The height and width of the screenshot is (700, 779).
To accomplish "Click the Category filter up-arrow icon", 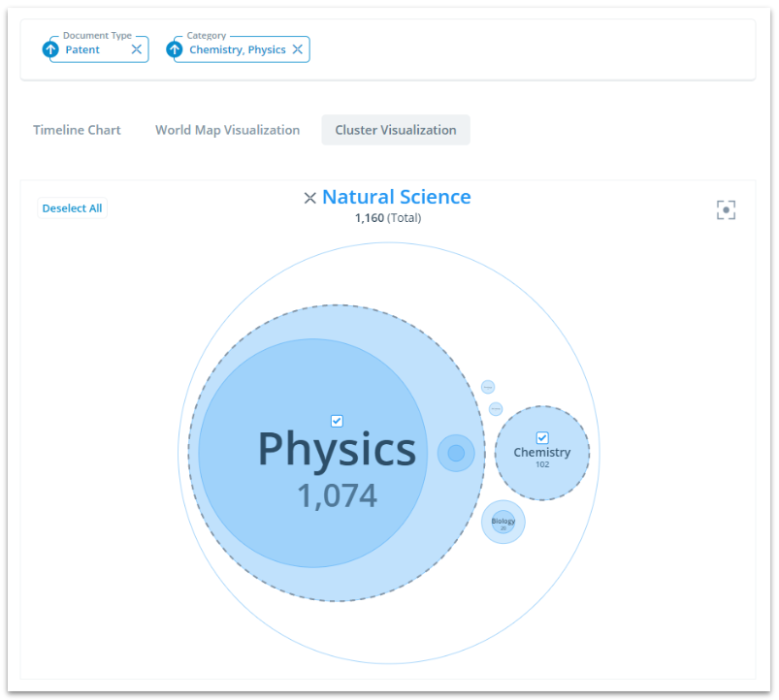I will click(175, 49).
